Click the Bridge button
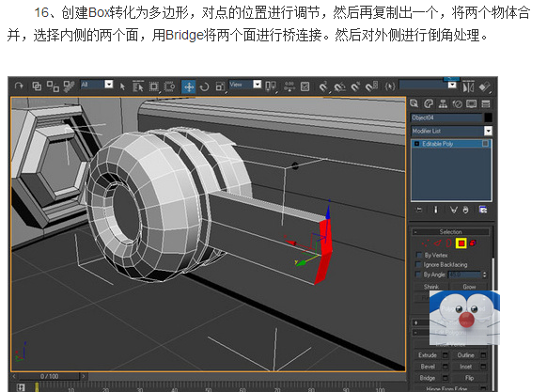 point(428,378)
